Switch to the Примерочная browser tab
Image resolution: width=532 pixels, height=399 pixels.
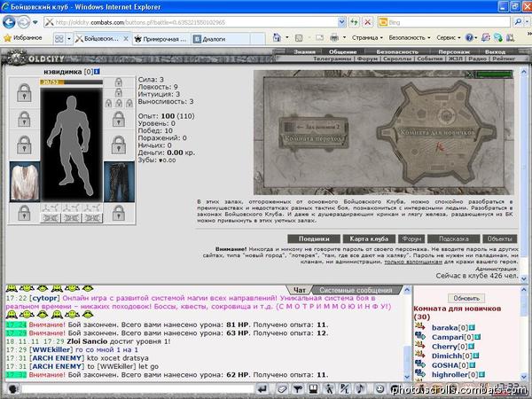pos(160,39)
